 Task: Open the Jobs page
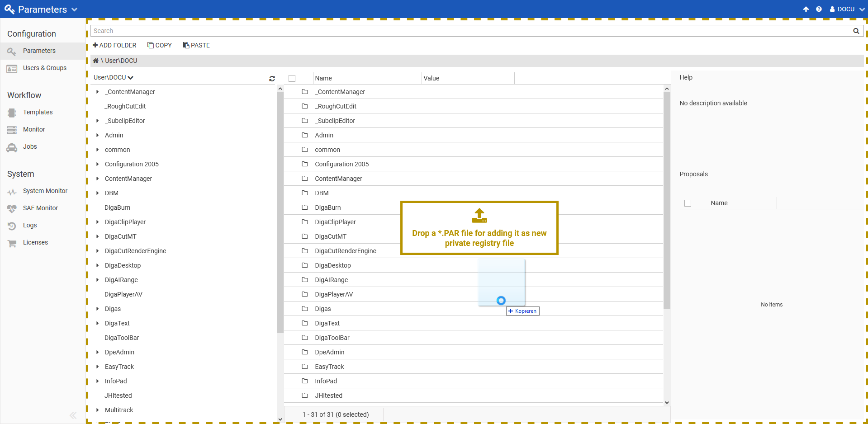tap(30, 146)
